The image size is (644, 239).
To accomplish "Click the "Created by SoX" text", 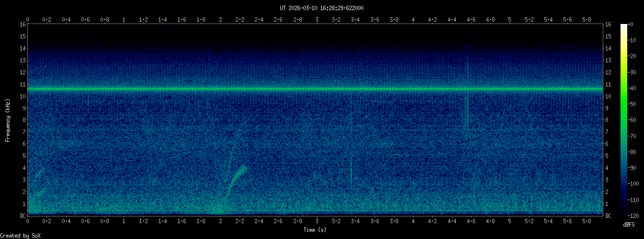I will 17,236.
